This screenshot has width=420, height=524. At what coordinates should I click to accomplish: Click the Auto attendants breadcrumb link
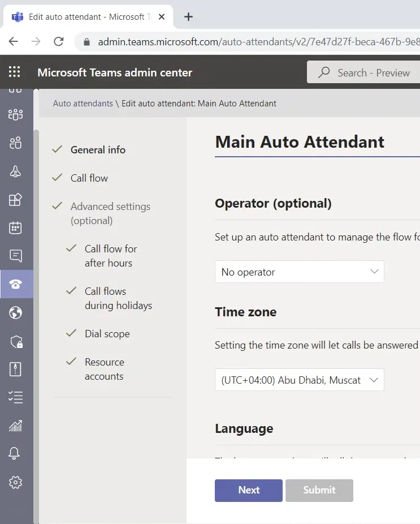[x=83, y=104]
